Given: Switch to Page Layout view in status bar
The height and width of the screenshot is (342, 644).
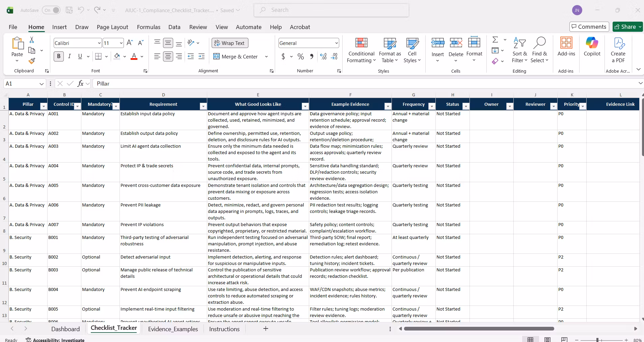Looking at the screenshot, I should (547, 340).
